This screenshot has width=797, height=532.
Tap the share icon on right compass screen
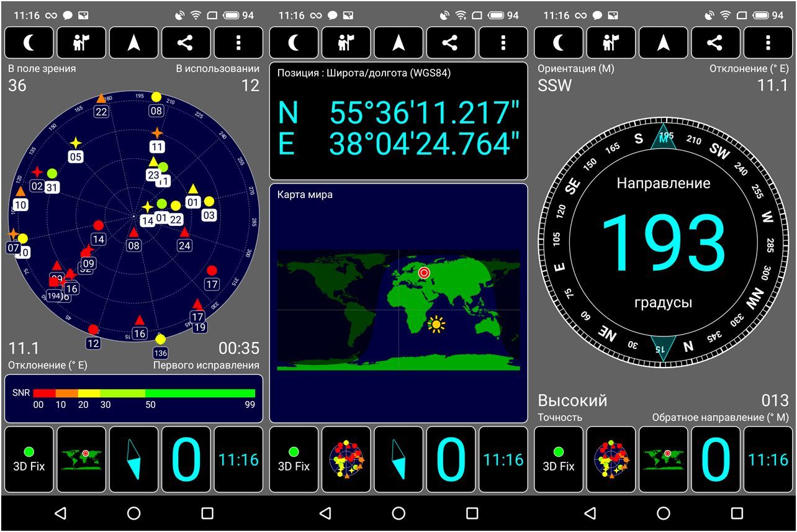click(x=715, y=43)
